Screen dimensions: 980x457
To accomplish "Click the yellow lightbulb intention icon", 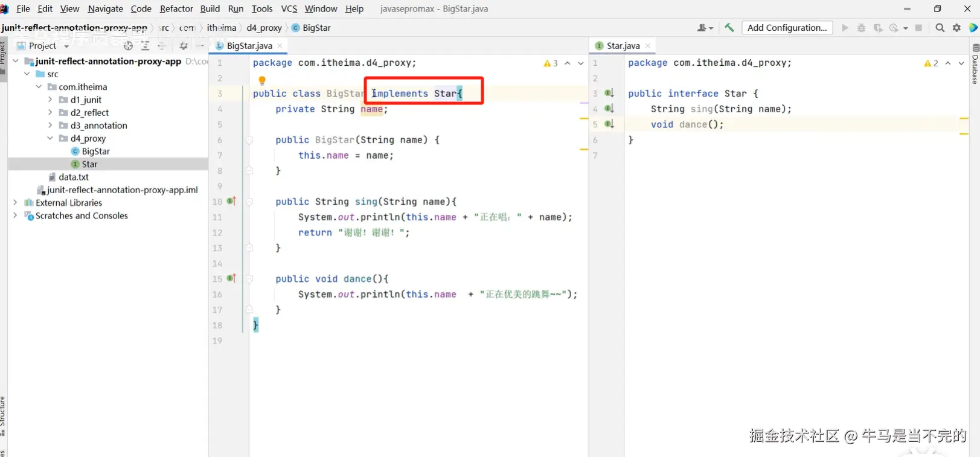I will pos(262,80).
